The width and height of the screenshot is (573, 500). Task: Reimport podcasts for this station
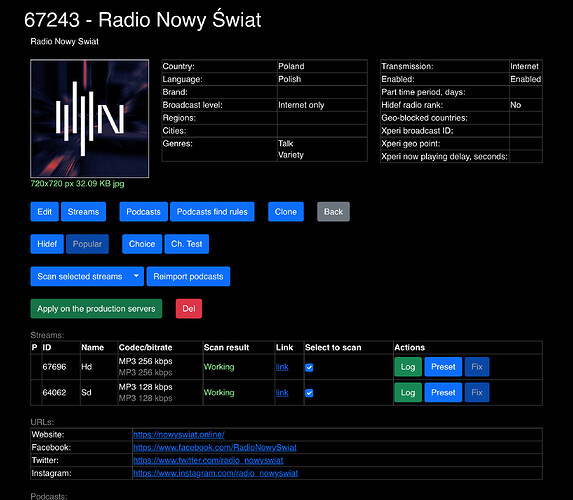coord(188,276)
